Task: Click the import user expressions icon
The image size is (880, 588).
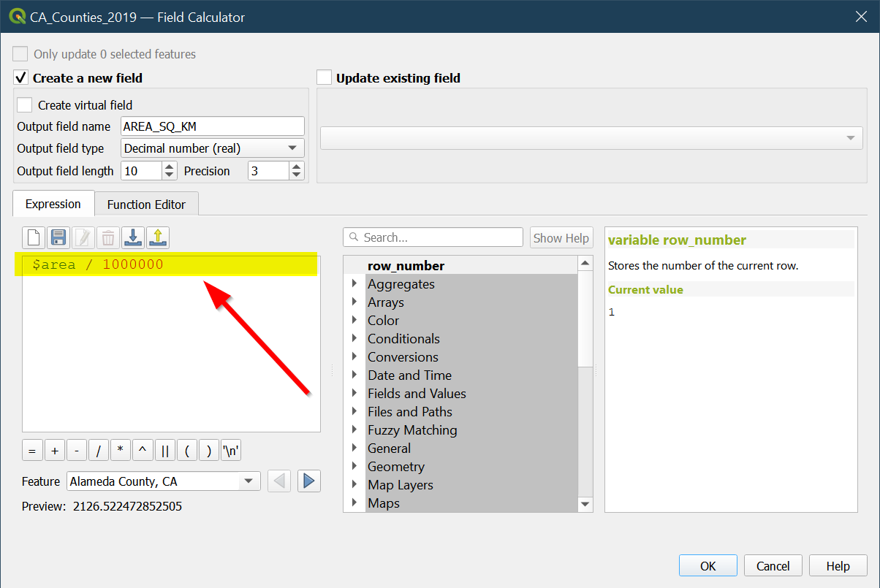Action: [x=133, y=237]
